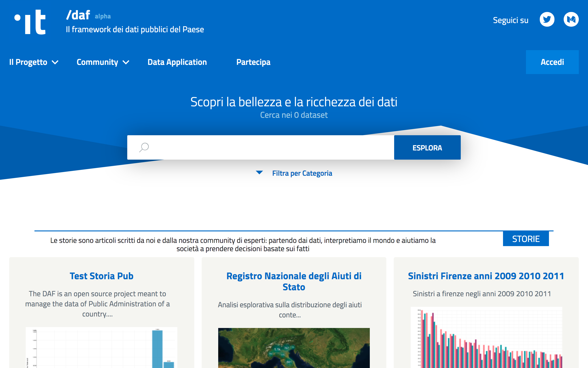Screen dimensions: 588x368
Task: Click the Sinistri Firenze bar chart thumbnail
Action: tap(486, 337)
